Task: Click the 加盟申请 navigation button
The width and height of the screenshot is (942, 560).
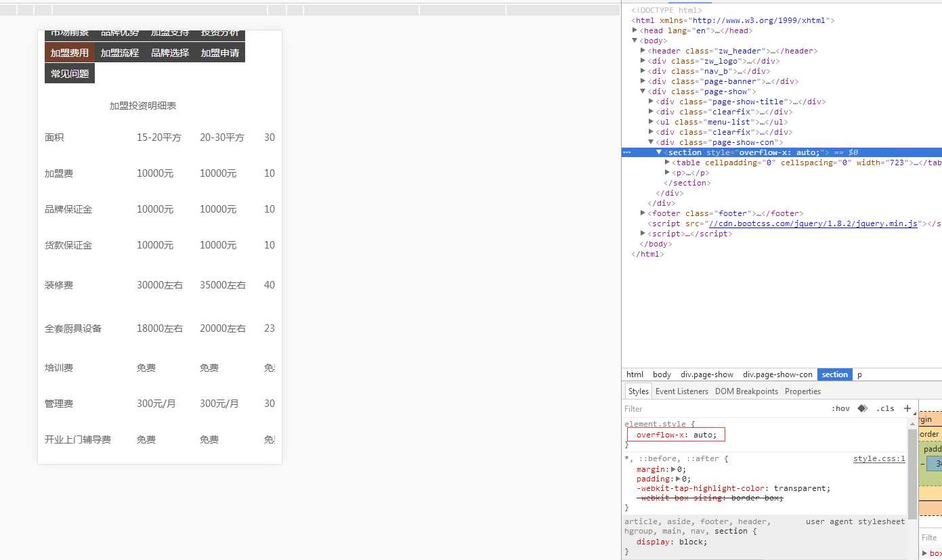Action: point(220,53)
